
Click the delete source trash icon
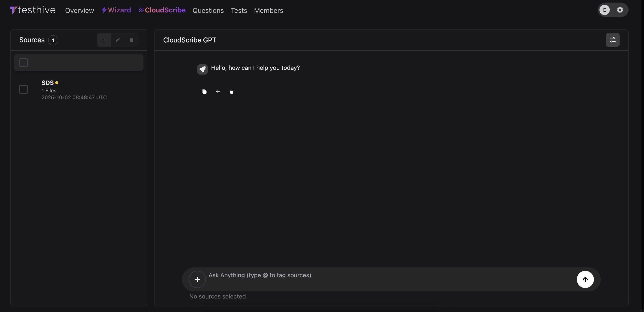[131, 40]
